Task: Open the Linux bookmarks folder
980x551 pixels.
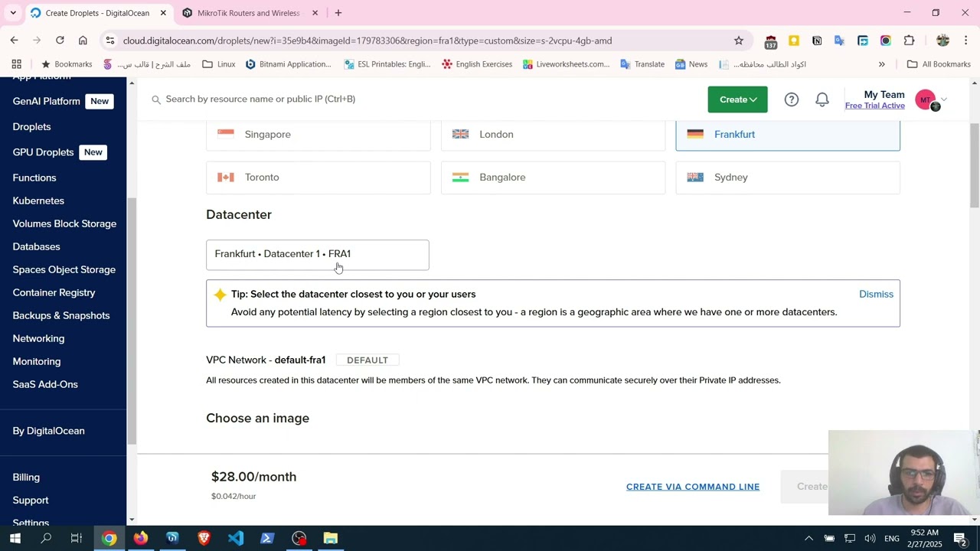Action: 219,64
